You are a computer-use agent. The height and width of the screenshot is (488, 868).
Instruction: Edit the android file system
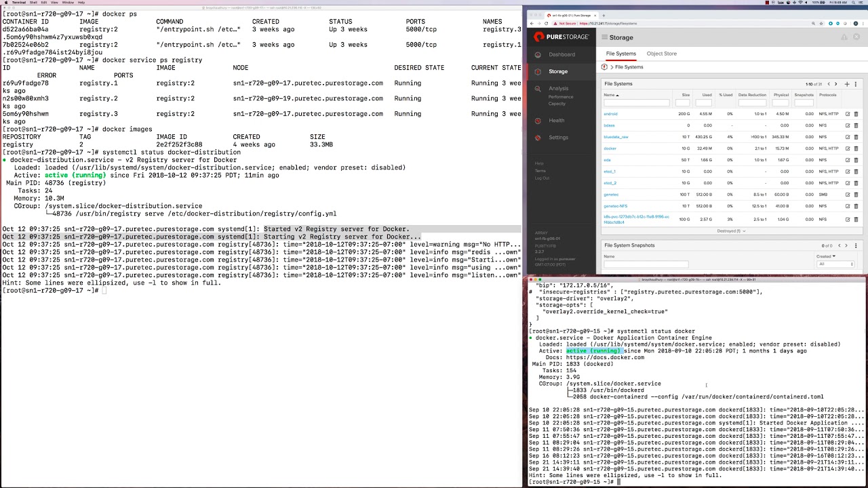pyautogui.click(x=848, y=114)
